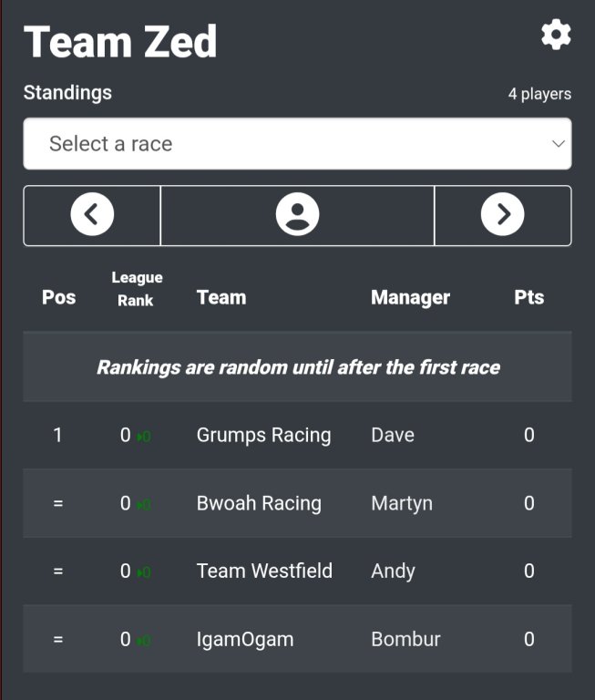Sort by the Pts column header
595x700 pixels.
[528, 297]
